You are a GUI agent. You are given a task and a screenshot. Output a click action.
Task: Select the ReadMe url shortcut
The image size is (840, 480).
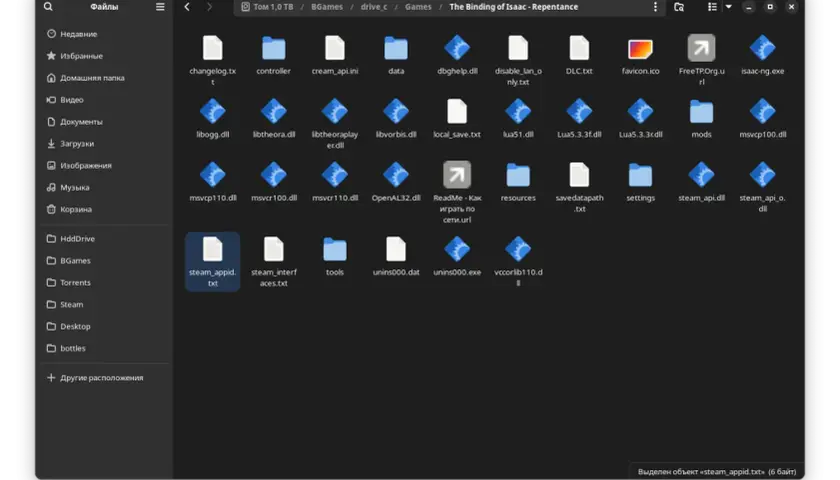tap(457, 192)
